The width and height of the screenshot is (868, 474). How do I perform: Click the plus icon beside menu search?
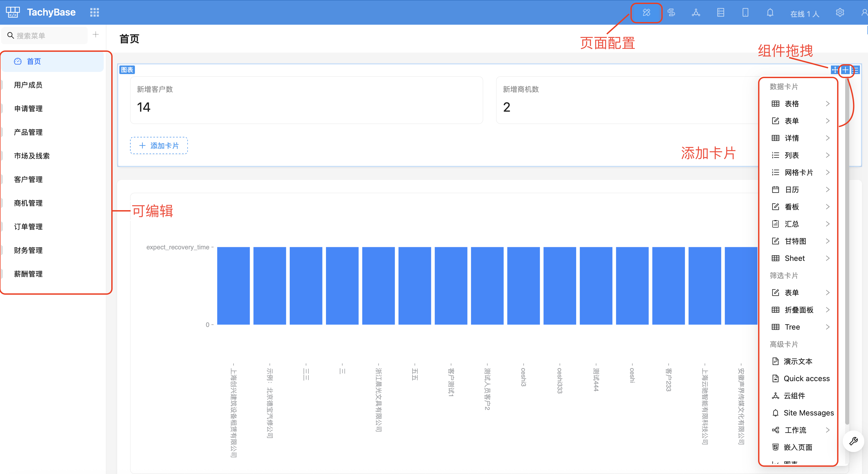click(x=96, y=35)
